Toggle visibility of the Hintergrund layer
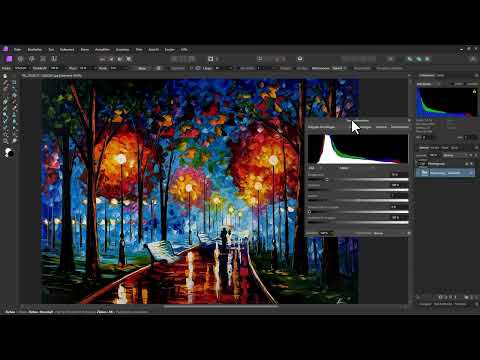 pos(471,164)
